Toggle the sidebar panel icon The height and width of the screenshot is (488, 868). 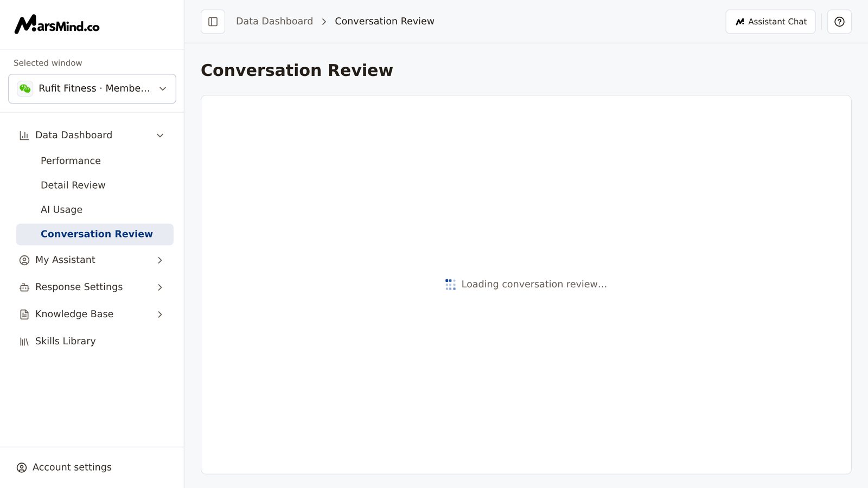tap(213, 22)
